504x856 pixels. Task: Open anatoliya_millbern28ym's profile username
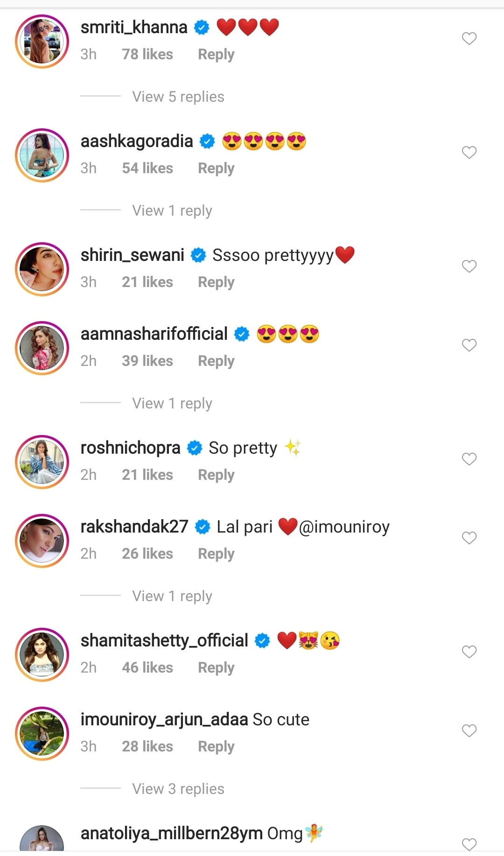[x=171, y=834]
